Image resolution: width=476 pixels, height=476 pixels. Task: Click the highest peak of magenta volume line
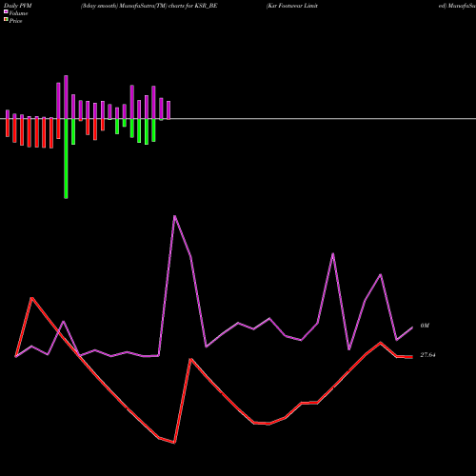click(174, 216)
